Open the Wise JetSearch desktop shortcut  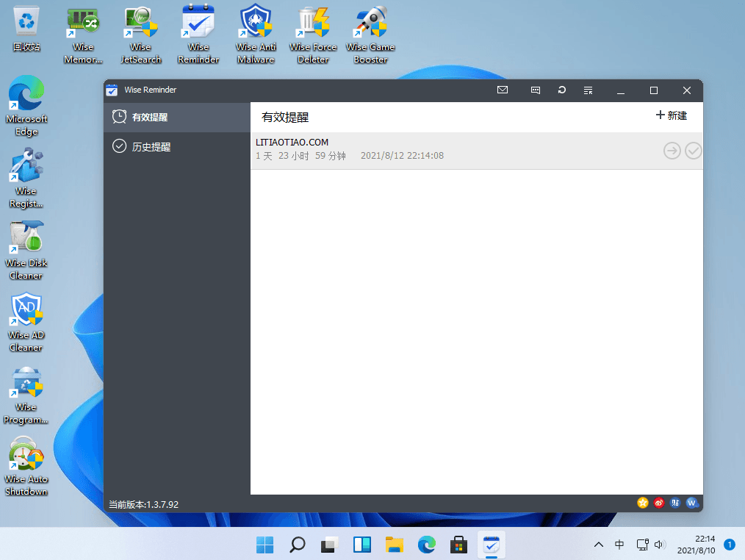tap(140, 35)
